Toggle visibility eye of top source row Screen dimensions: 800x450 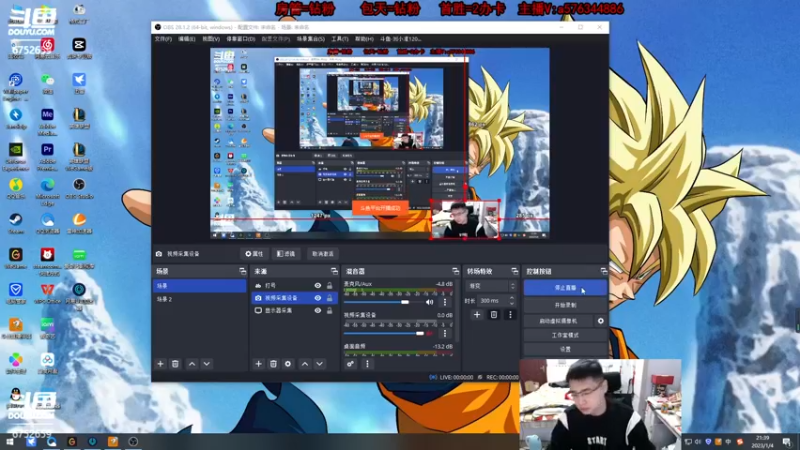pyautogui.click(x=318, y=286)
